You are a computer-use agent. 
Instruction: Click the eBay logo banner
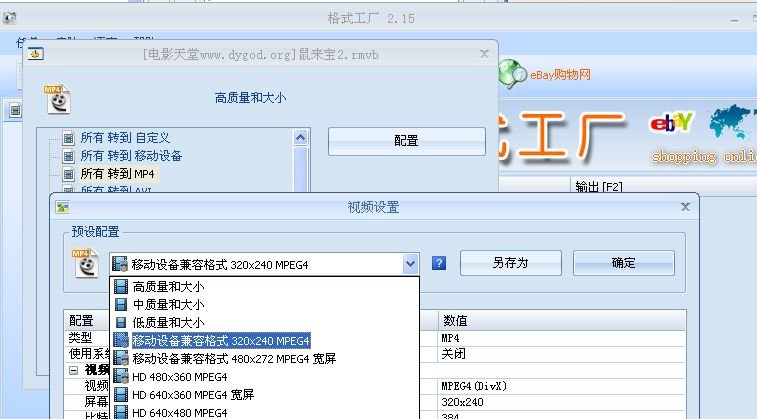point(672,123)
